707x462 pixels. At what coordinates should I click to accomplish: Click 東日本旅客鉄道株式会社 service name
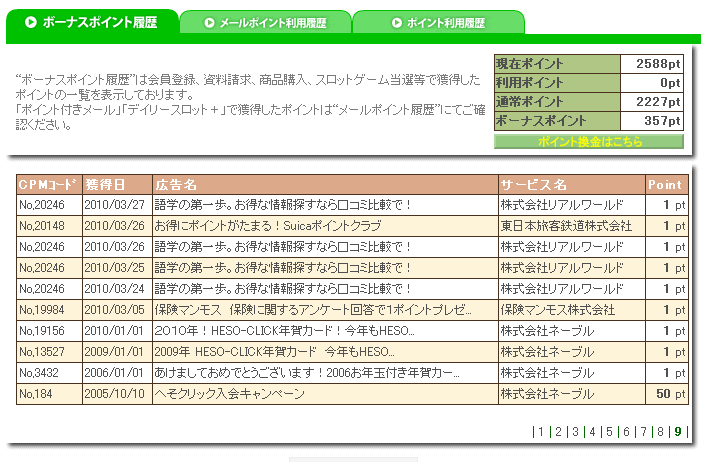pos(566,226)
